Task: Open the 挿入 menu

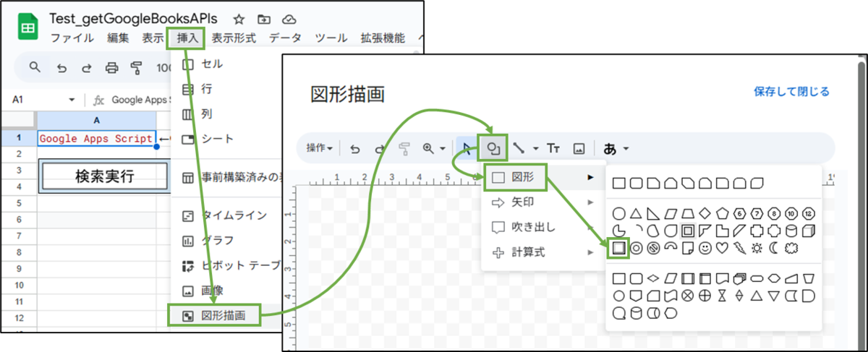Action: click(x=187, y=38)
